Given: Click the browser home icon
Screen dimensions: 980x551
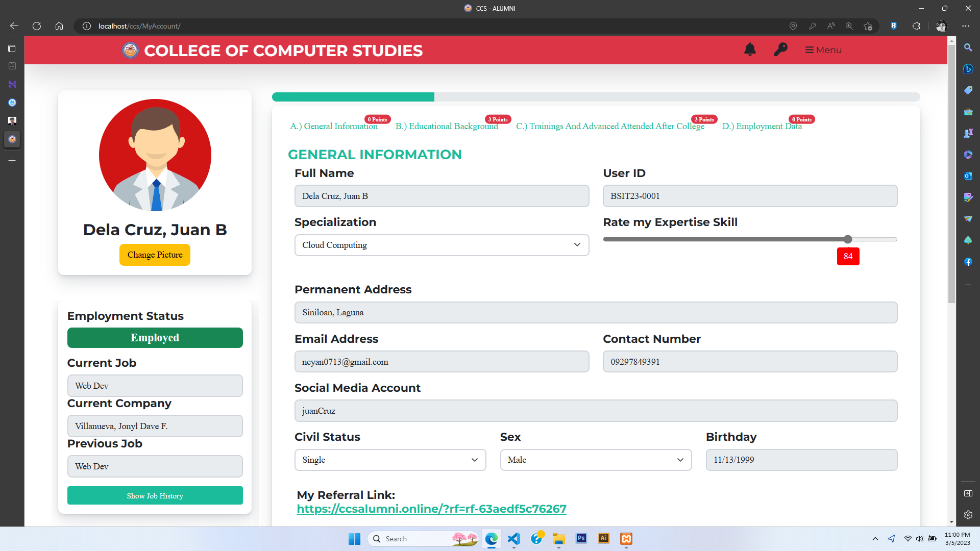Looking at the screenshot, I should click(x=59, y=26).
